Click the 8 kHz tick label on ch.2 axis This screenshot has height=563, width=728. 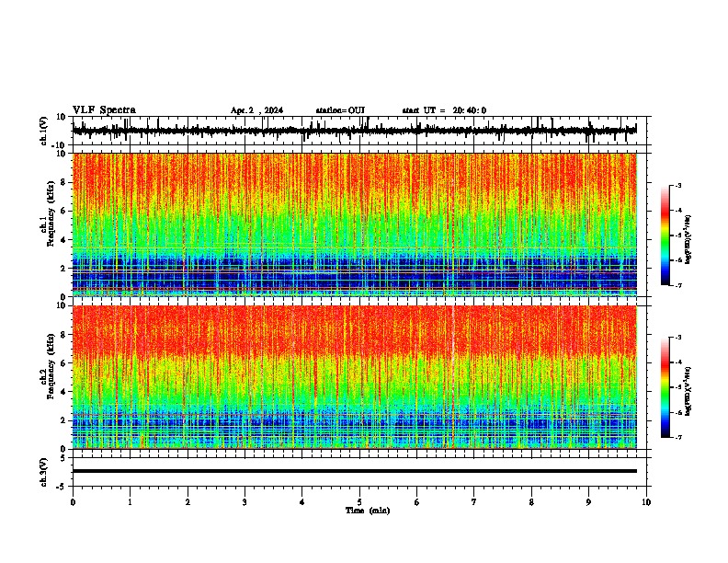click(x=63, y=335)
